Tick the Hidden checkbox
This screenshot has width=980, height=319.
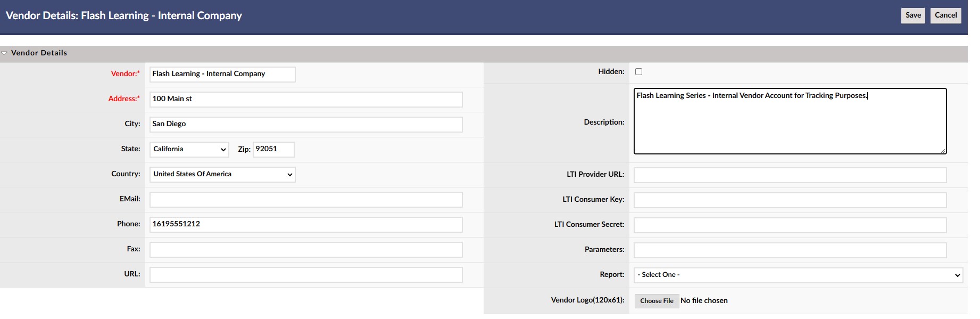(x=638, y=71)
